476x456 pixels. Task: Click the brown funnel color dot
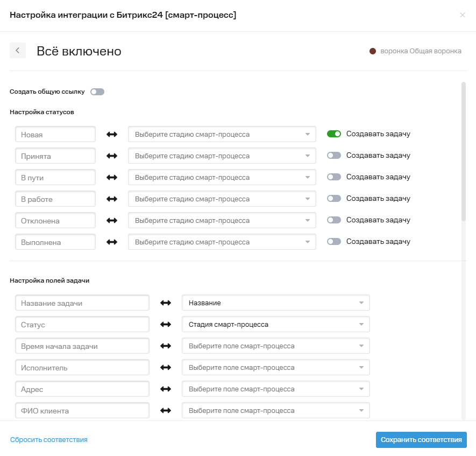372,51
